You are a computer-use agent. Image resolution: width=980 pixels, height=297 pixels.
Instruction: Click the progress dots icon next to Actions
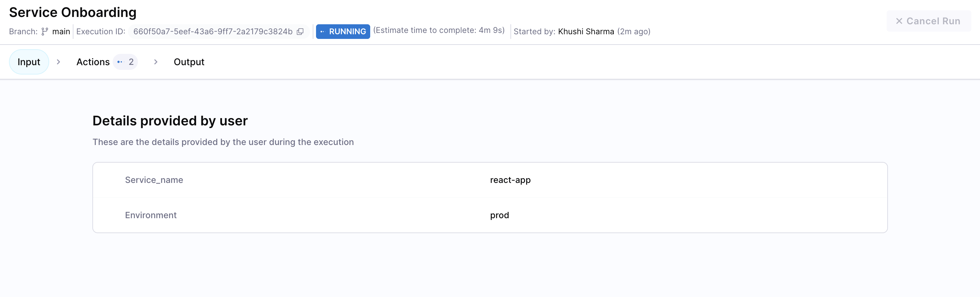coord(120,62)
